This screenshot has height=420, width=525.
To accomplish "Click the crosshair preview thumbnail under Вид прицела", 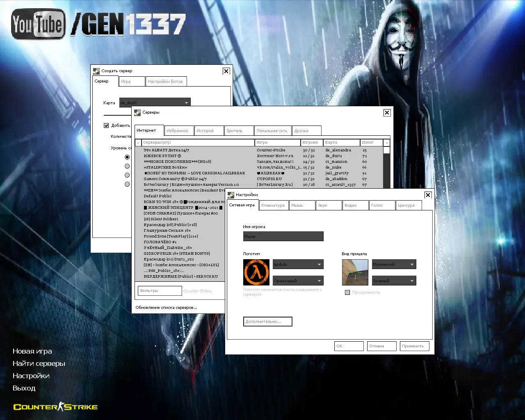I will pos(355,272).
